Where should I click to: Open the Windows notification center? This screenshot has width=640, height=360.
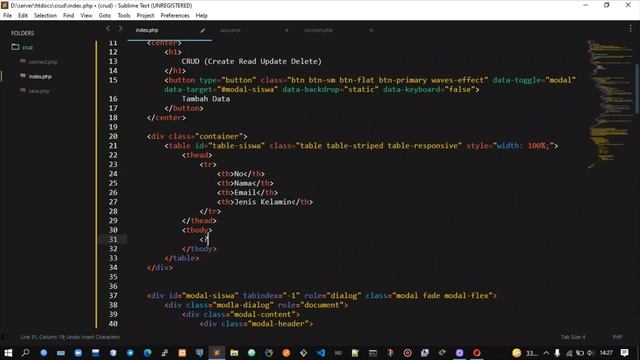point(624,353)
